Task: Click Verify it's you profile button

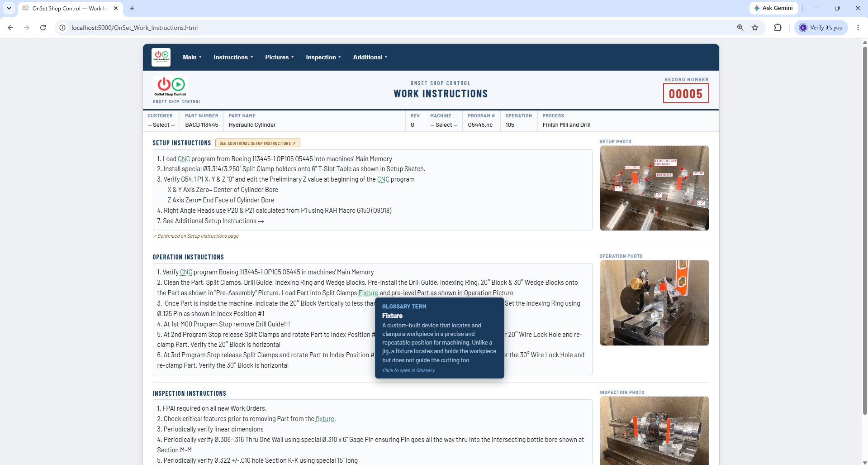Action: pos(821,28)
